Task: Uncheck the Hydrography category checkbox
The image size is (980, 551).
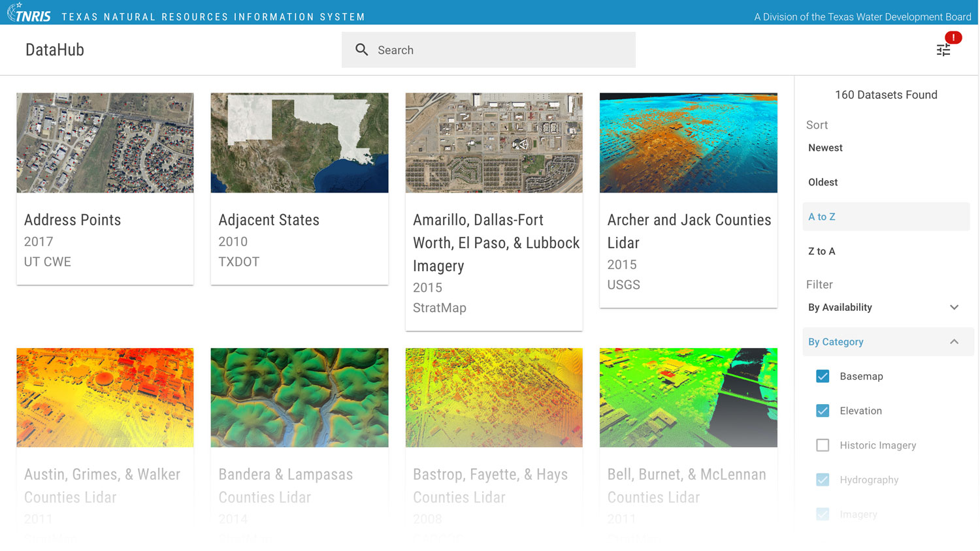Action: point(823,480)
